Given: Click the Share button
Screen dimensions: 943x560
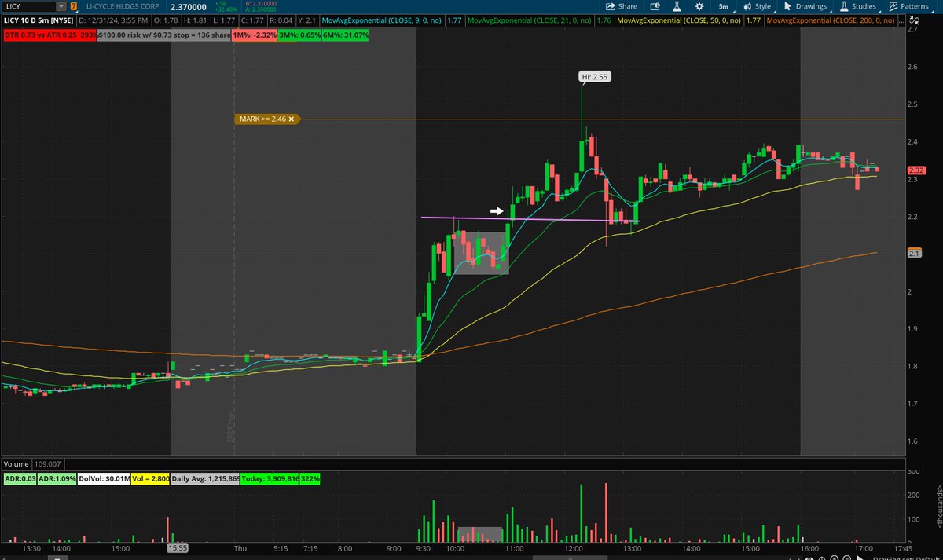Looking at the screenshot, I should click(x=622, y=5).
